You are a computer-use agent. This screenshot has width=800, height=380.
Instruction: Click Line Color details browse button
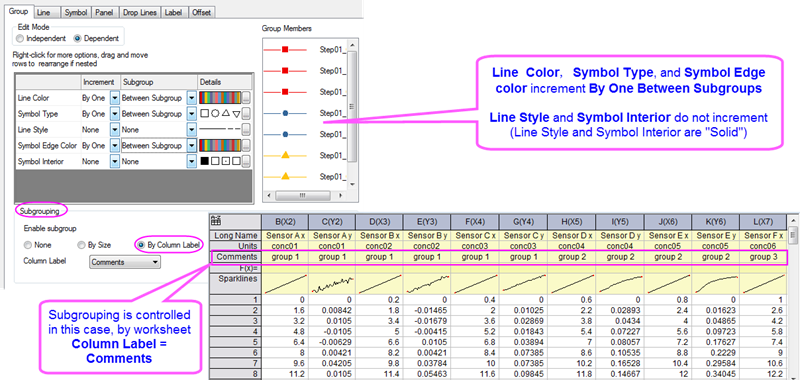[246, 98]
